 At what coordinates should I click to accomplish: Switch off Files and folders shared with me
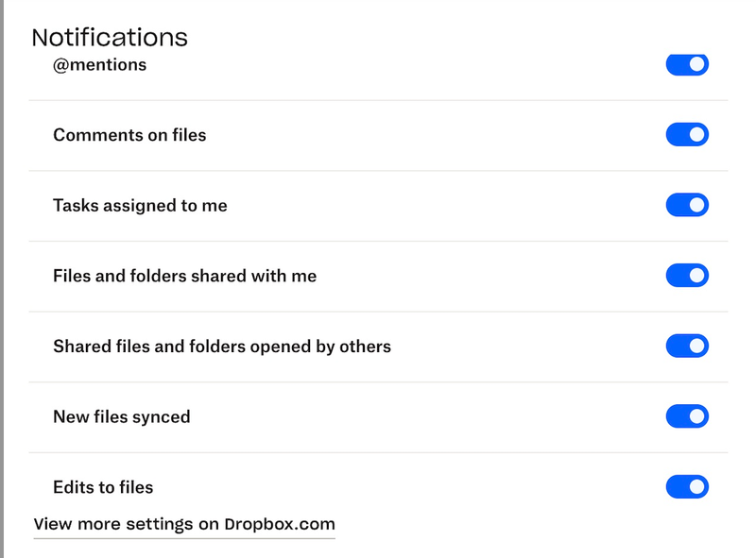coord(687,276)
